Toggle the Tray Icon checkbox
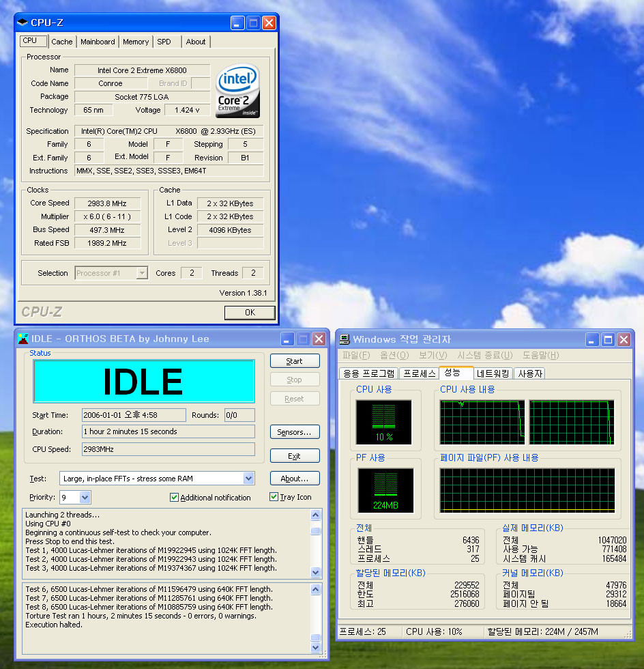The width and height of the screenshot is (644, 669). (274, 497)
